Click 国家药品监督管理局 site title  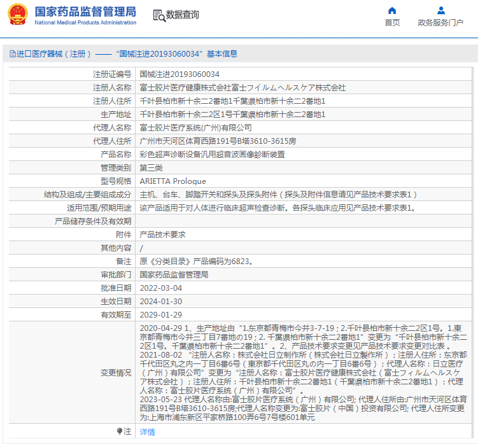pyautogui.click(x=85, y=11)
